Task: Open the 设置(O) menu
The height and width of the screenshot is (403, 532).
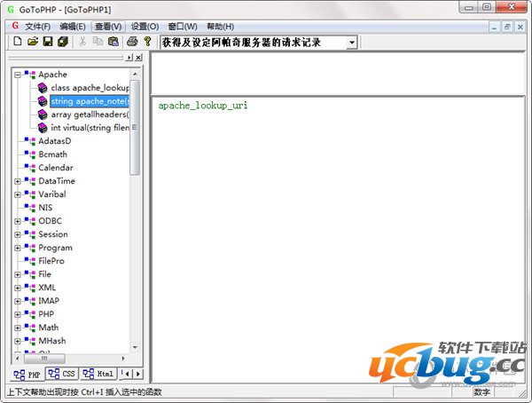Action: (145, 27)
